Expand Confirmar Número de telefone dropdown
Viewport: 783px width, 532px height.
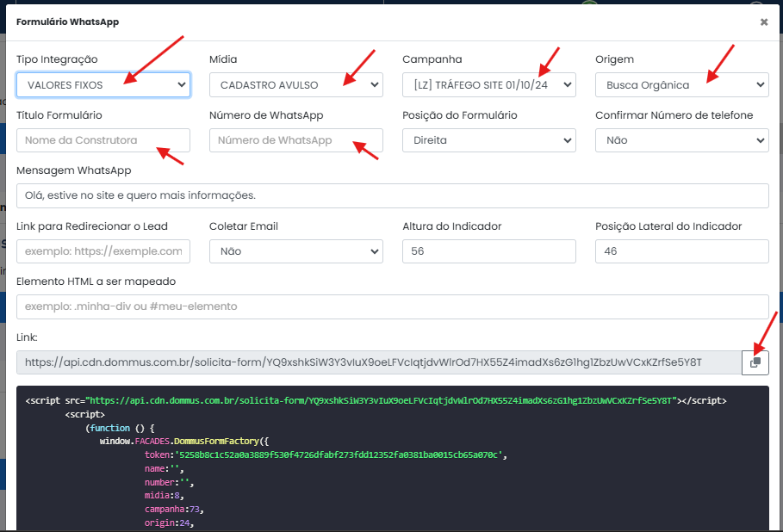tap(682, 140)
